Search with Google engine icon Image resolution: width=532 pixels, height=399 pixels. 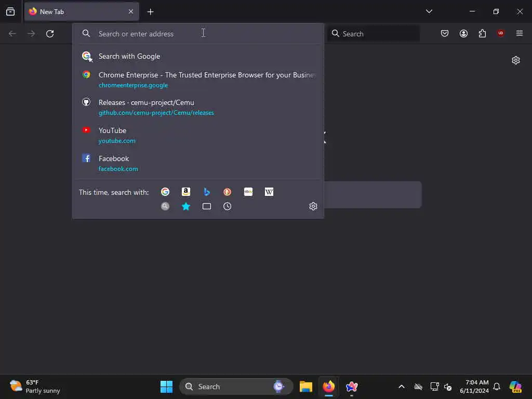tap(165, 192)
